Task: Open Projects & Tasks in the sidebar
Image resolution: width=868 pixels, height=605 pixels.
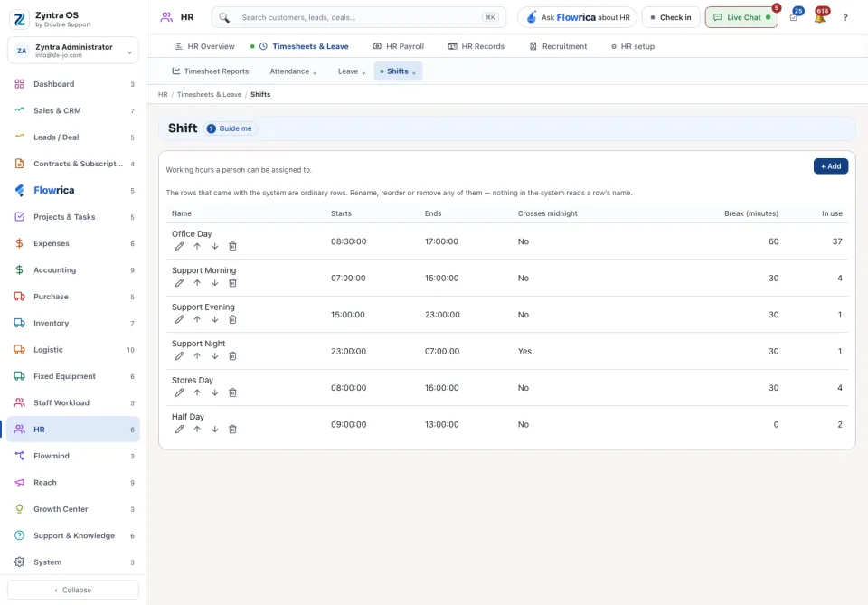Action: coord(73,217)
